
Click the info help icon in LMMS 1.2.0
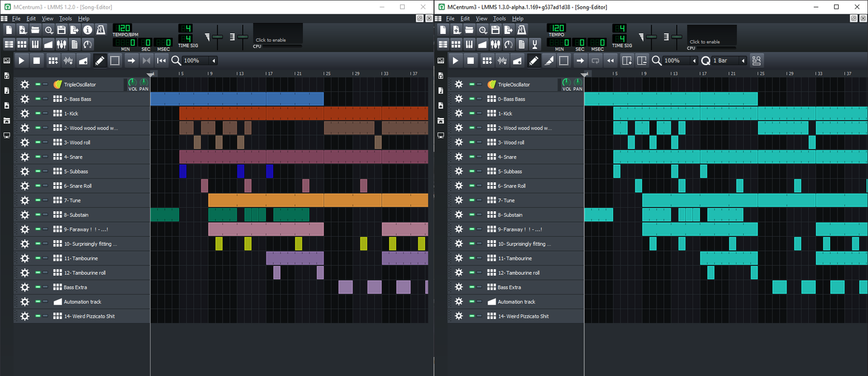pyautogui.click(x=87, y=30)
